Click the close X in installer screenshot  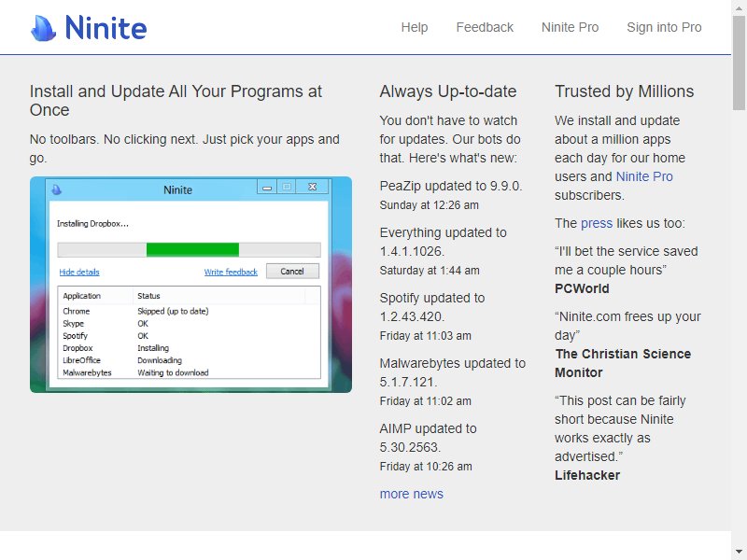312,187
